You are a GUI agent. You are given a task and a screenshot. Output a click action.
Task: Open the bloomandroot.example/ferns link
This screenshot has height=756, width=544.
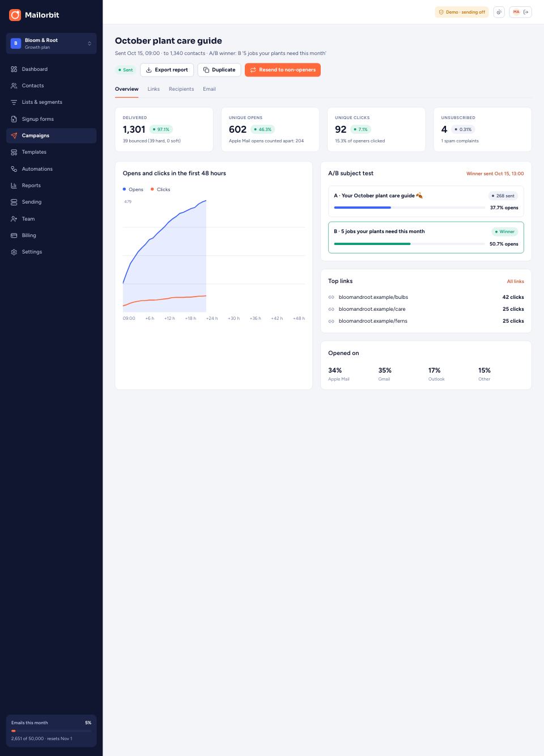point(373,321)
